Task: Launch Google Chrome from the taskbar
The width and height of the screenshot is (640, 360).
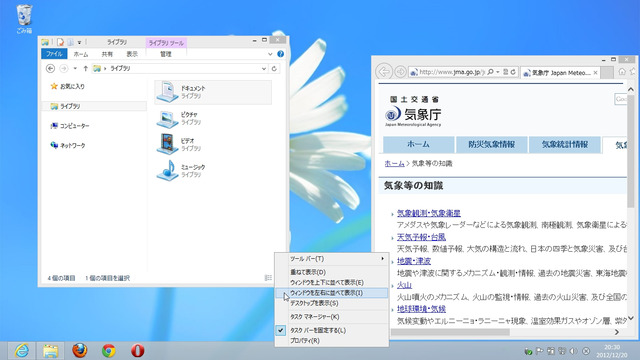Action: [109, 351]
